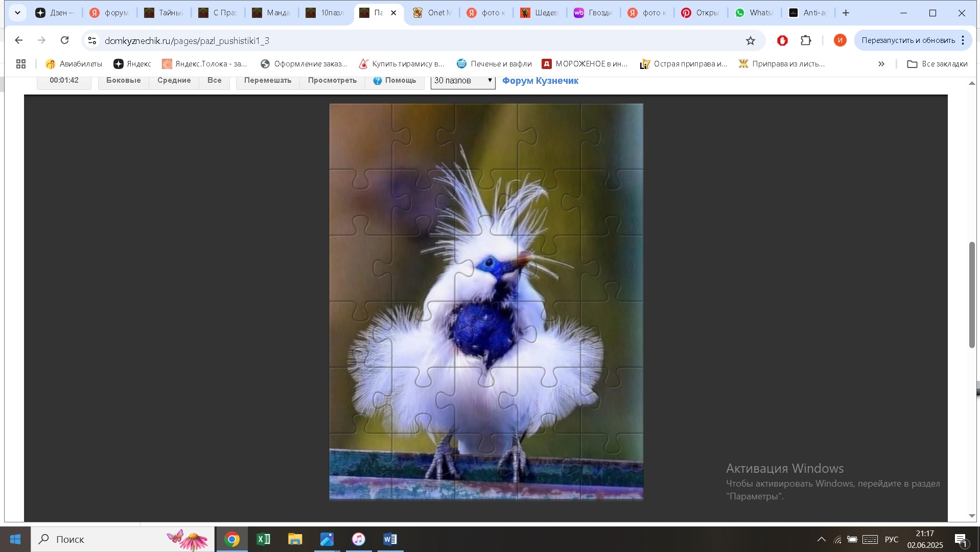Screen dimensions: 980x552
Task: Open the 'Купить тирамису' bookmark
Action: click(402, 64)
